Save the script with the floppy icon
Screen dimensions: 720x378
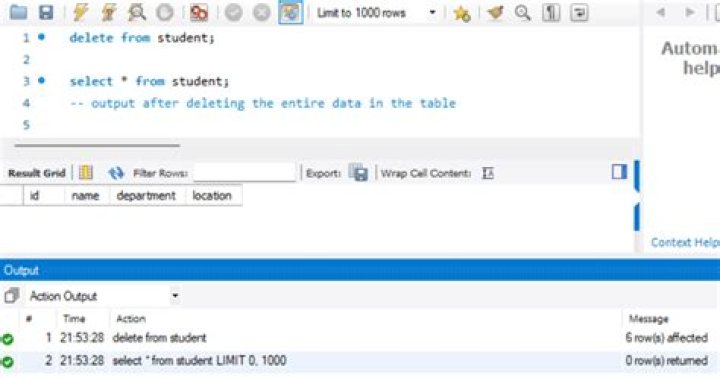pyautogui.click(x=46, y=12)
